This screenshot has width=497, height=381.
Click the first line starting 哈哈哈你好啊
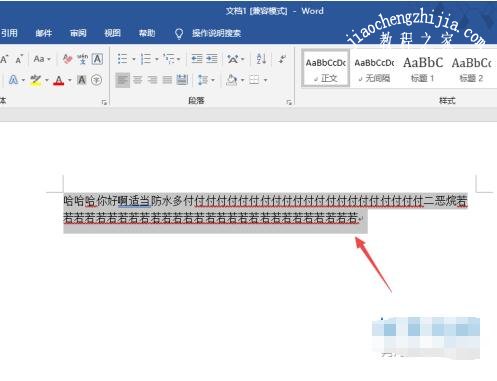tap(265, 201)
